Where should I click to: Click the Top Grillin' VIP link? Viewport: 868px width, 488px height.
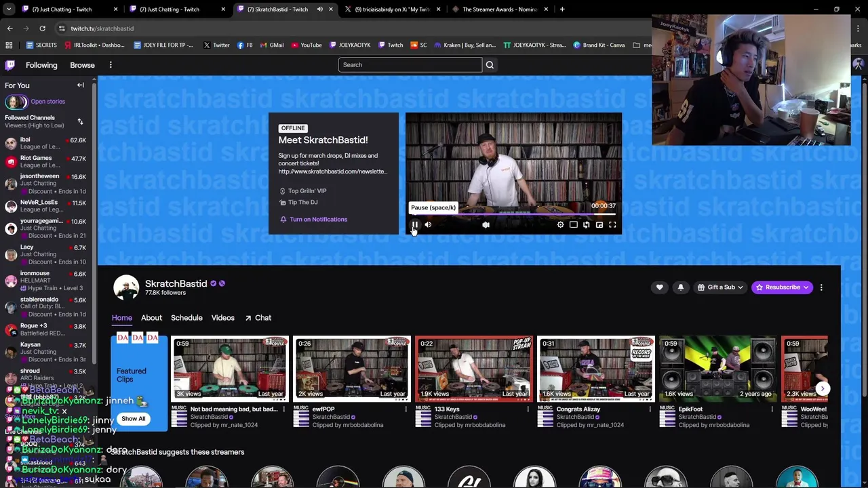click(302, 191)
